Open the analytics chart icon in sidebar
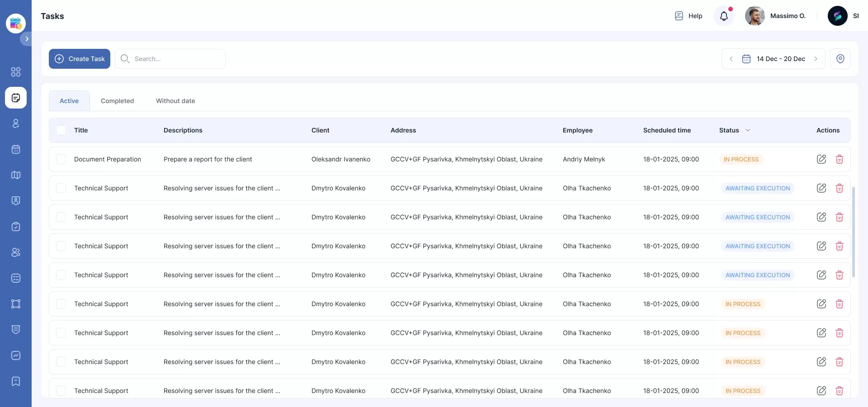The width and height of the screenshot is (868, 407). pos(16,355)
